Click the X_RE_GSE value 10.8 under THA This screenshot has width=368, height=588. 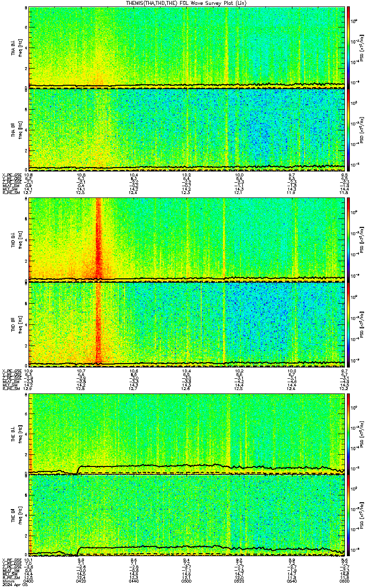pos(28,175)
